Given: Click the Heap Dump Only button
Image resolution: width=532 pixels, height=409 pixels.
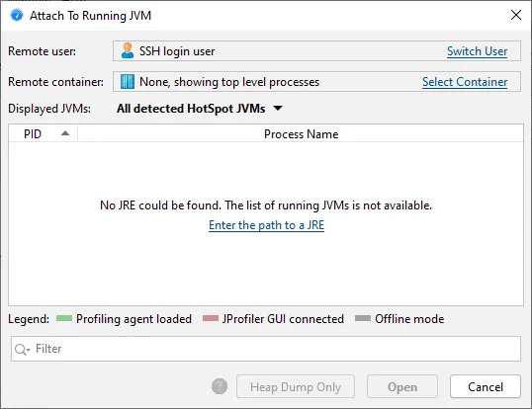Looking at the screenshot, I should coord(296,386).
